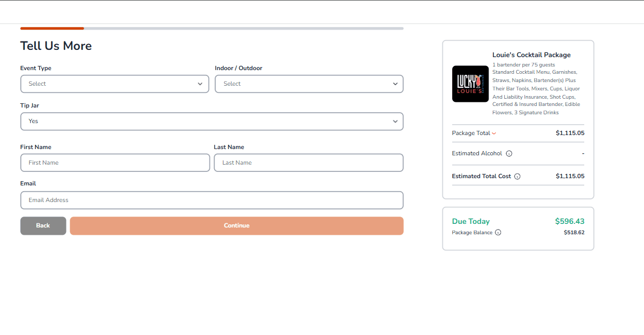The width and height of the screenshot is (644, 335).
Task: Show info for Estimated Alcohol
Action: 509,154
